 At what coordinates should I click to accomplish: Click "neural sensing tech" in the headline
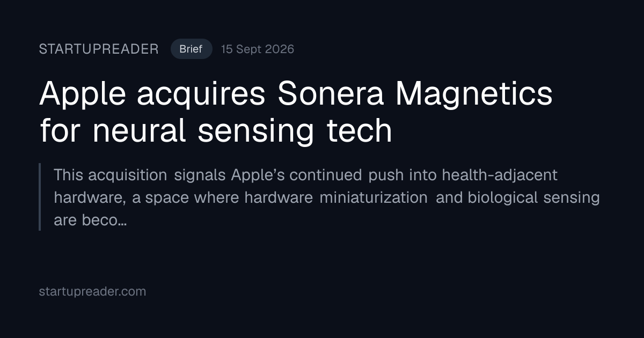pos(242,130)
